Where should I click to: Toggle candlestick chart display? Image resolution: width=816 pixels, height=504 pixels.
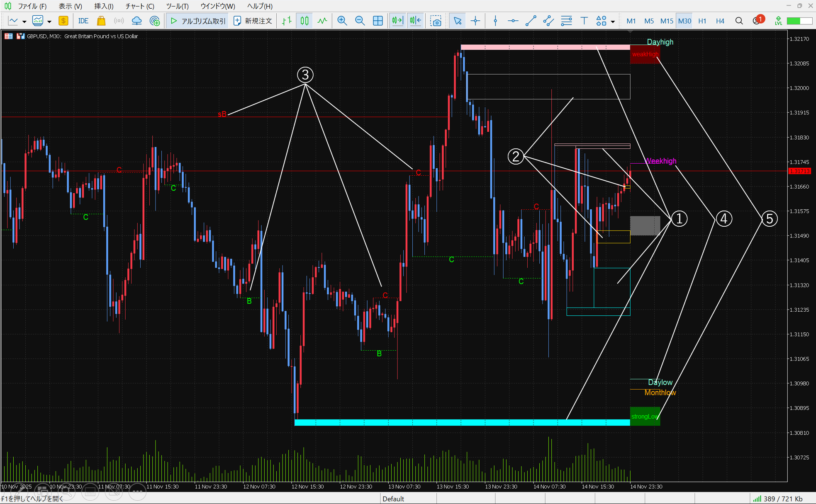[304, 21]
